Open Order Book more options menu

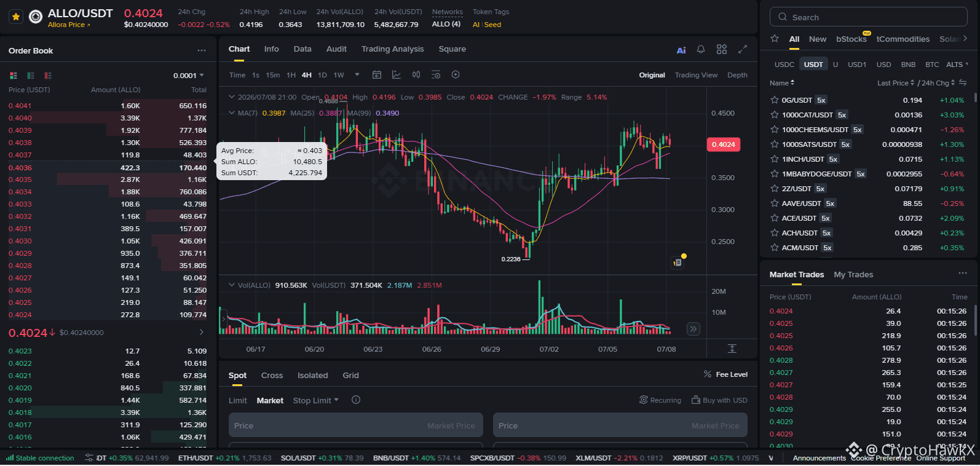(x=202, y=50)
